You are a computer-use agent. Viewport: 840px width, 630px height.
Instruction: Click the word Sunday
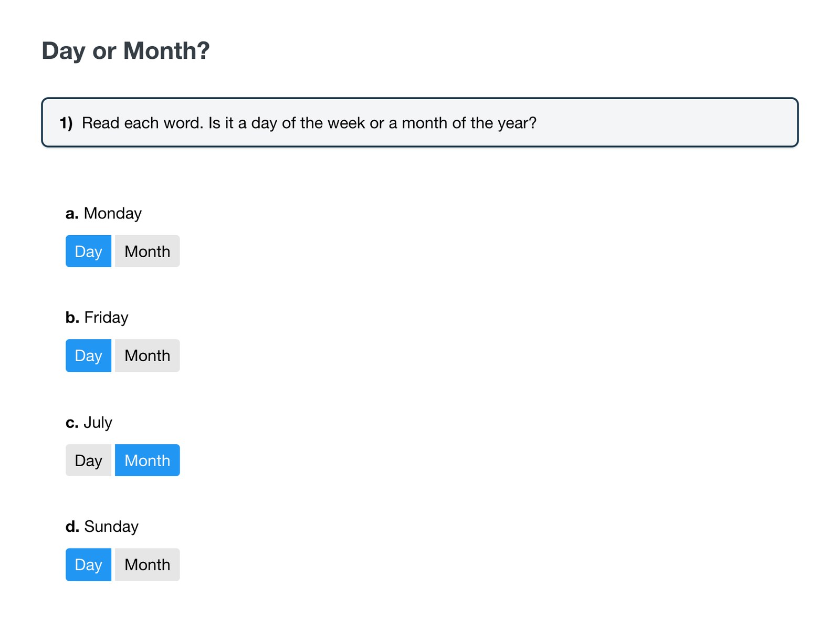pyautogui.click(x=111, y=527)
